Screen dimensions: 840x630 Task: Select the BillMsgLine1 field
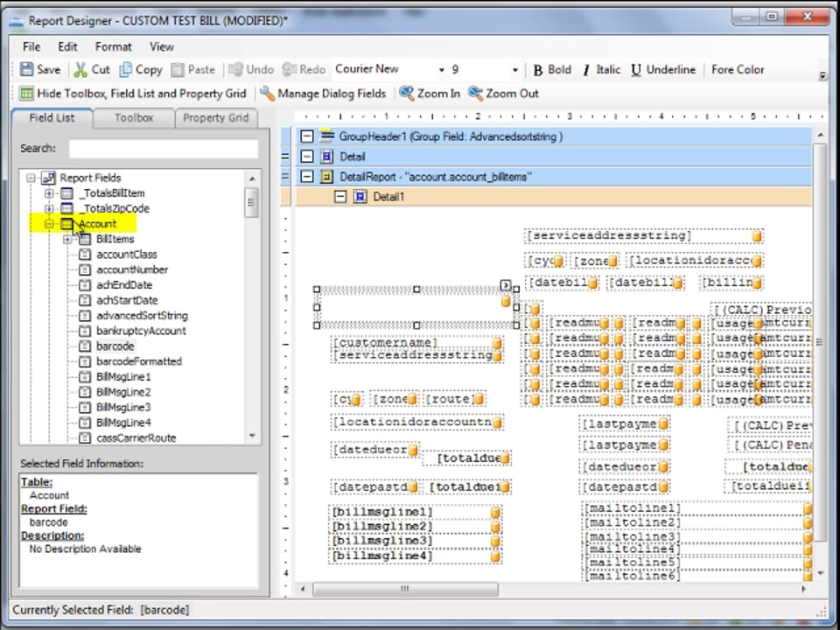point(123,376)
